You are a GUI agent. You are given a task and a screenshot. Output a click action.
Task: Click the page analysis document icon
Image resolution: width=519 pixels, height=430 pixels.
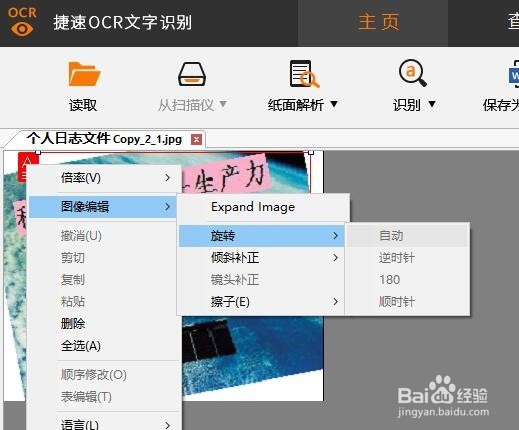coord(304,74)
